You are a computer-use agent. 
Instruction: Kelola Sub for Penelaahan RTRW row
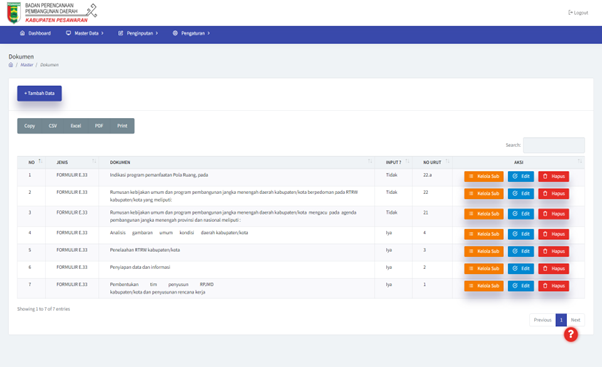(x=484, y=251)
